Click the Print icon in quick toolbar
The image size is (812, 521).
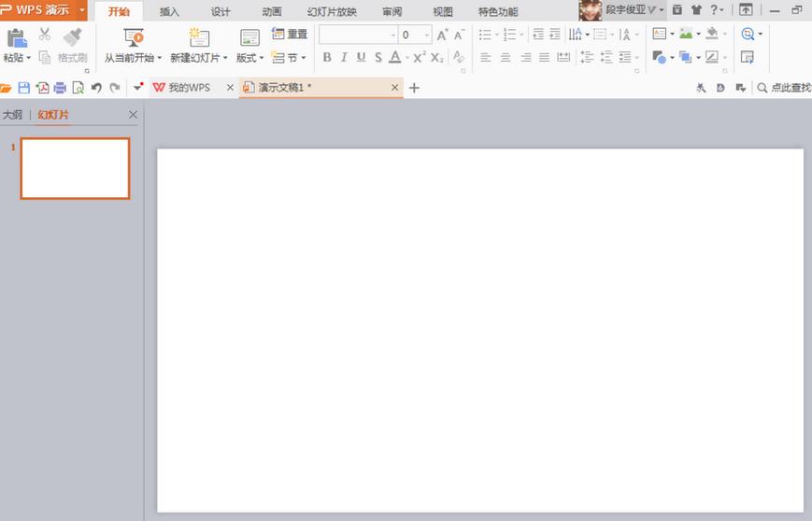[x=60, y=88]
